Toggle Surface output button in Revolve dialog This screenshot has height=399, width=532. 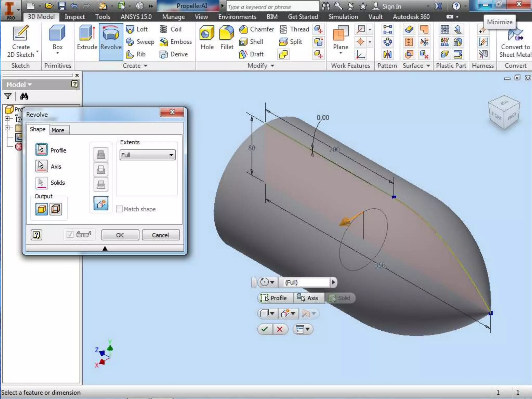click(56, 209)
